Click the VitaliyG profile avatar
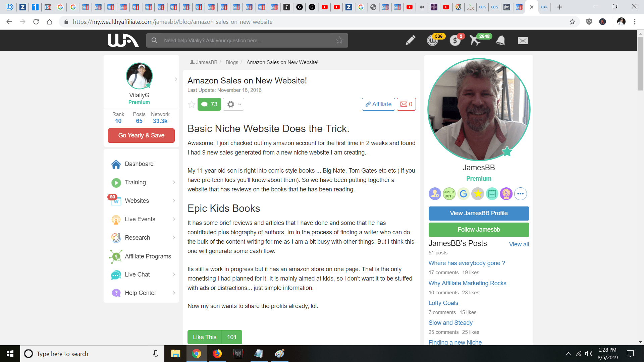The image size is (644, 362). click(x=139, y=76)
